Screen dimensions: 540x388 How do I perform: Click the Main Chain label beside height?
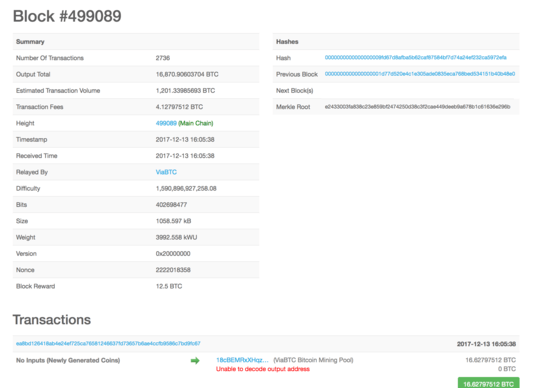click(196, 123)
